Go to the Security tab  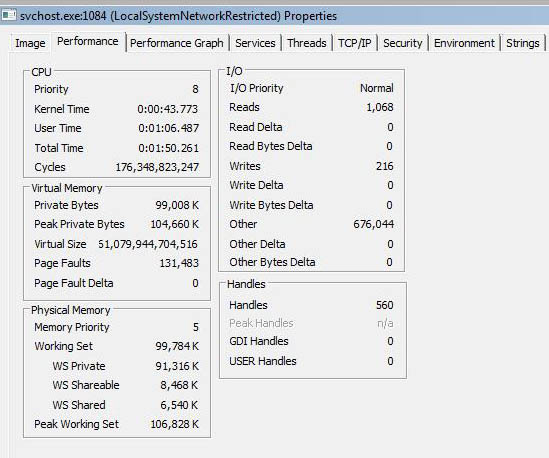coord(403,43)
